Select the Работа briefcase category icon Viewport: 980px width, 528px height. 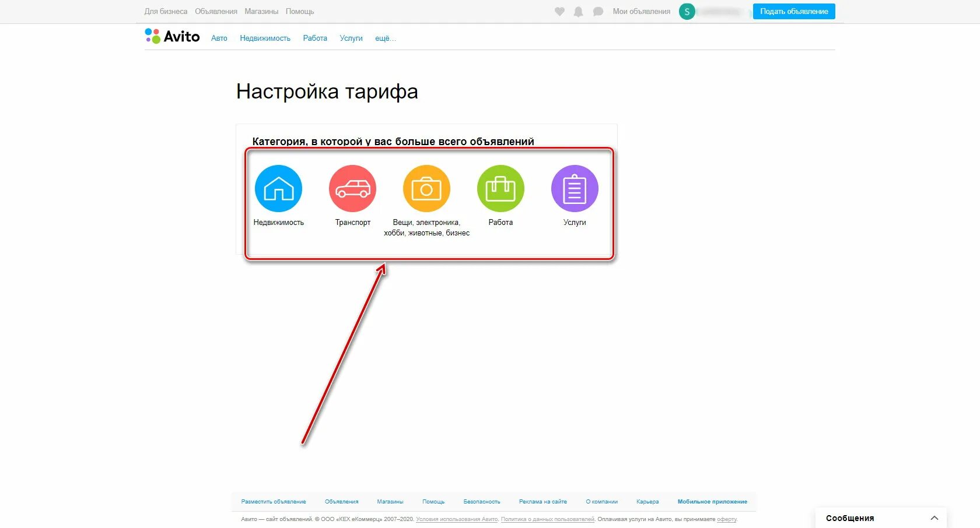pos(501,188)
